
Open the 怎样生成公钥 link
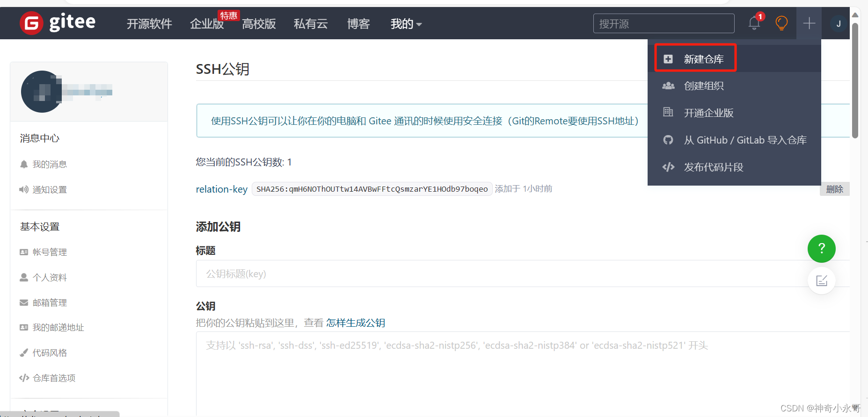point(356,323)
